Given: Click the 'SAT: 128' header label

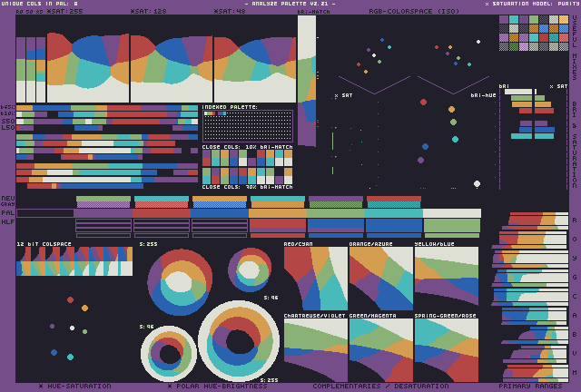Looking at the screenshot, I should coord(149,11).
